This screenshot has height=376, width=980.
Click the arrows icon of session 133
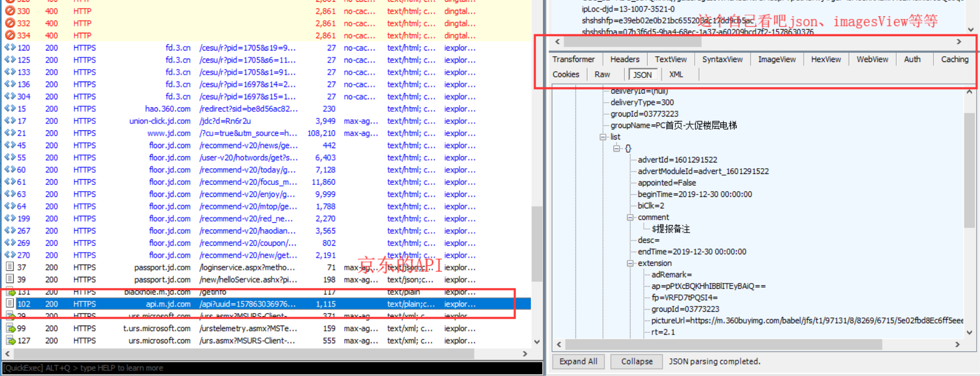tap(10, 72)
